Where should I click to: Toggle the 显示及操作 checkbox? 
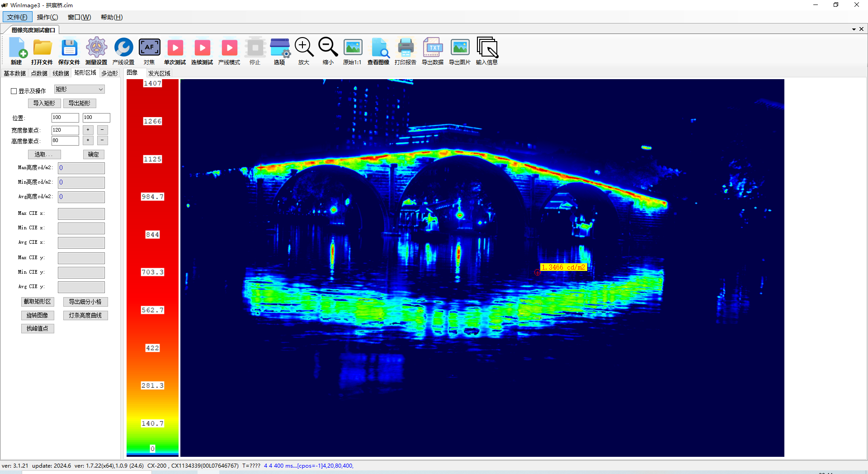click(x=14, y=91)
